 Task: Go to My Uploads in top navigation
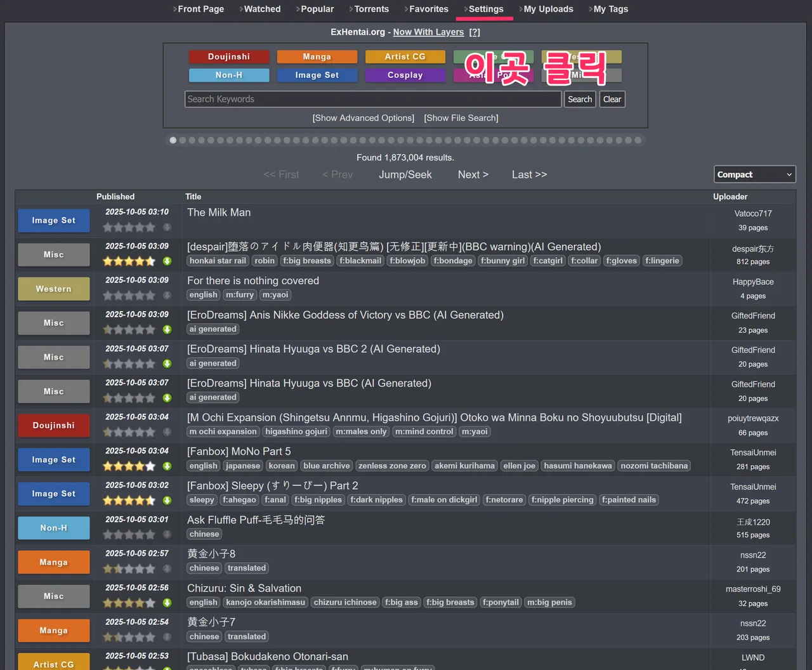[x=548, y=9]
